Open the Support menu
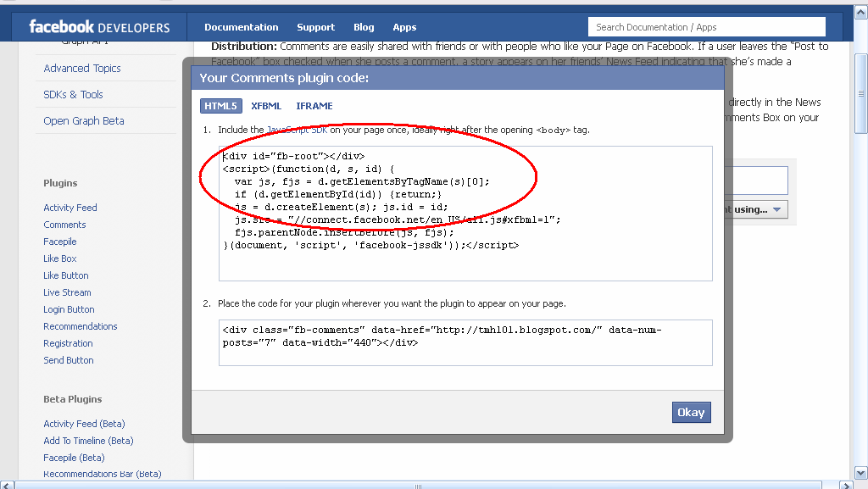Image resolution: width=868 pixels, height=489 pixels. [x=315, y=27]
